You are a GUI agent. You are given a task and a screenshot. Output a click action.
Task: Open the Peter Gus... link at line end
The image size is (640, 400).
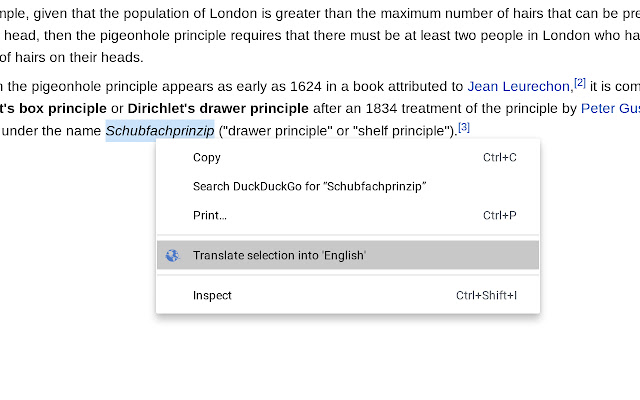(x=610, y=108)
